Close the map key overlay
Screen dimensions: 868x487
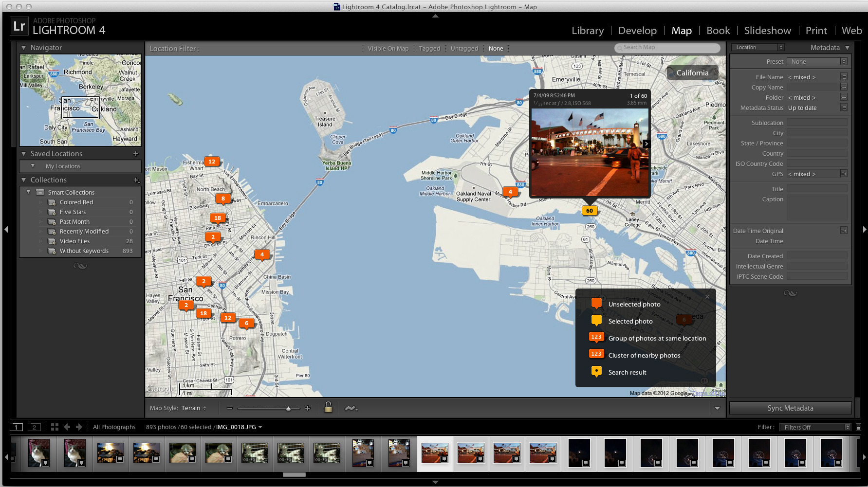(x=707, y=297)
